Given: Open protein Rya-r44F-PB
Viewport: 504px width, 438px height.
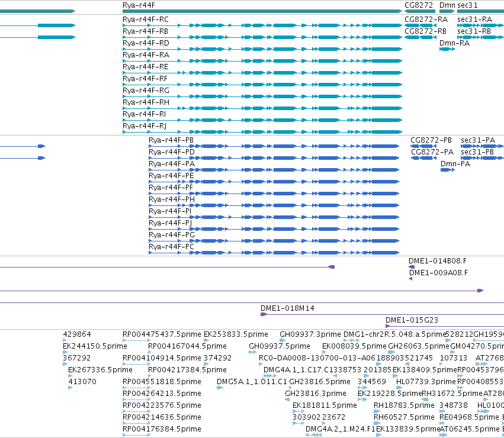Looking at the screenshot, I should coord(171,140).
